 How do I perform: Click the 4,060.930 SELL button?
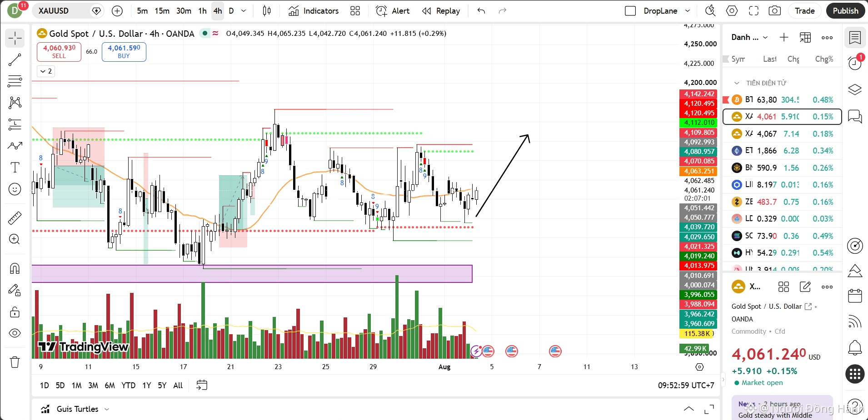tap(59, 52)
